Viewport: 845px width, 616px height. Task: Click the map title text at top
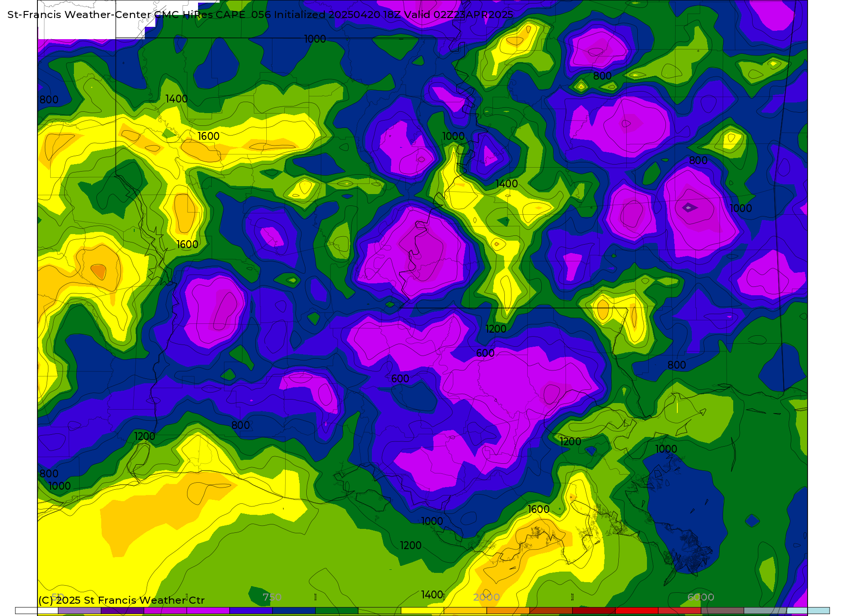(x=260, y=15)
